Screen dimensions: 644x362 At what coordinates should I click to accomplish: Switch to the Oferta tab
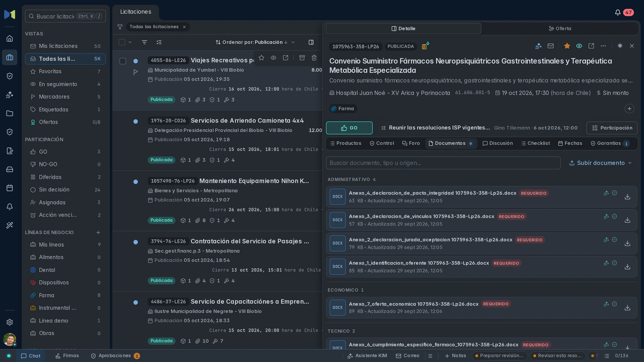560,29
